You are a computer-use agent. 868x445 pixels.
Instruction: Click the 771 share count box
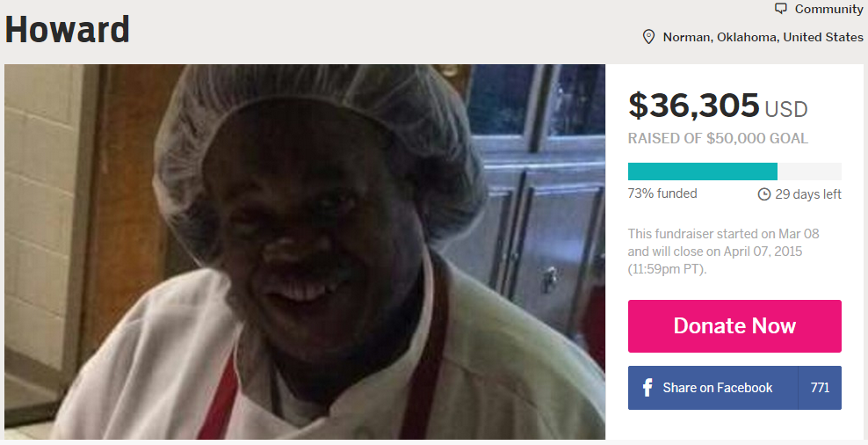click(820, 387)
